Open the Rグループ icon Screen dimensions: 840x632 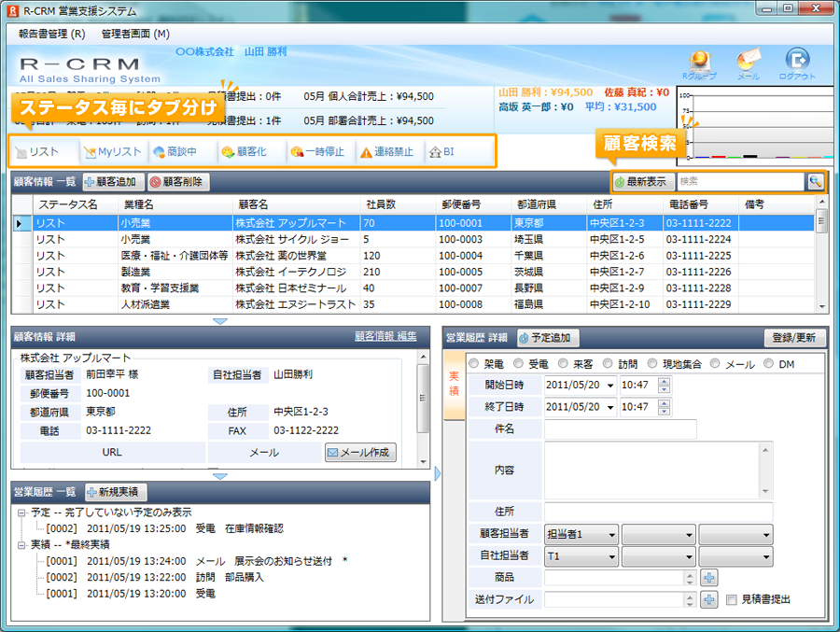(700, 64)
